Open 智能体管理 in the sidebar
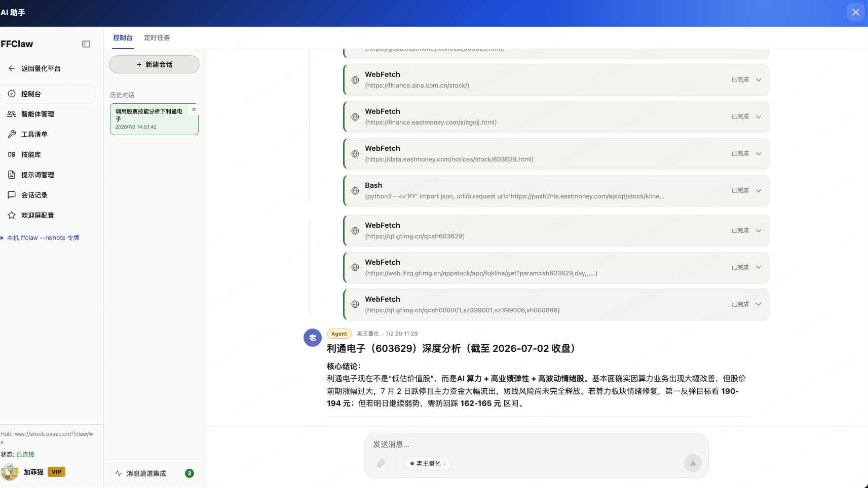Viewport: 868px width, 488px height. tap(48, 114)
